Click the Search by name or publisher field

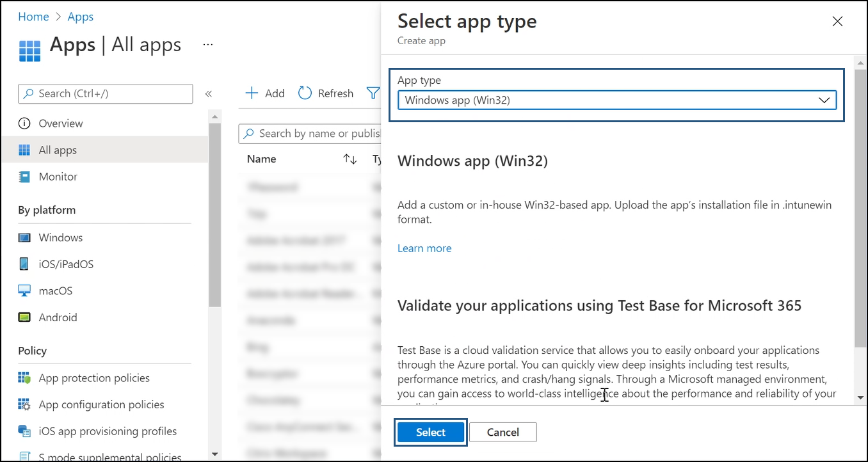coord(310,134)
